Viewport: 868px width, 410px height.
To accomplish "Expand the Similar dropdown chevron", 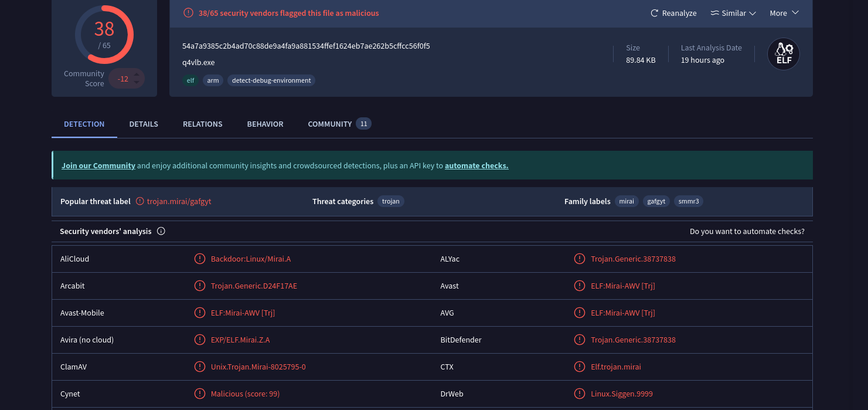I will pyautogui.click(x=753, y=13).
